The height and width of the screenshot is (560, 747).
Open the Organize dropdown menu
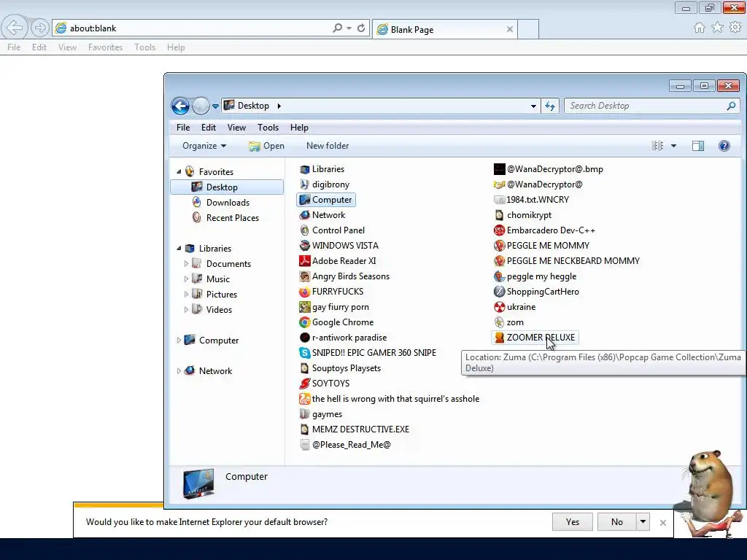click(204, 146)
